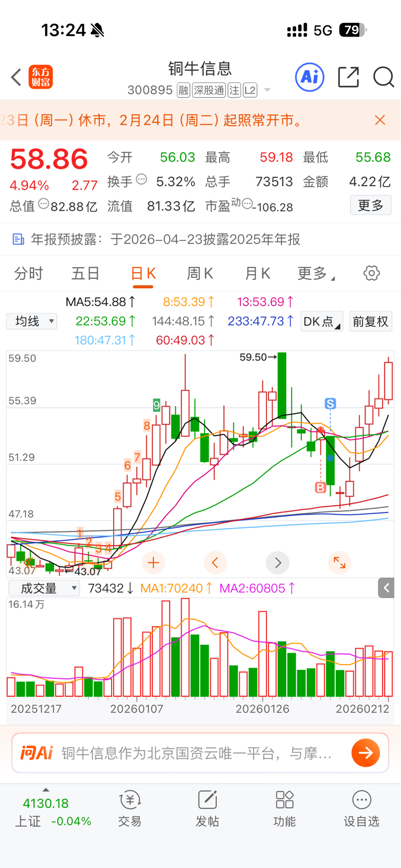Expand the 更多 chart period menu
This screenshot has height=868, width=401.
pyautogui.click(x=316, y=273)
